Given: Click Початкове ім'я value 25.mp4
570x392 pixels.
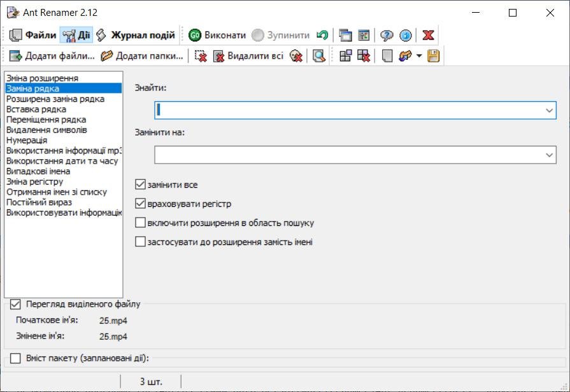Looking at the screenshot, I should coord(113,321).
